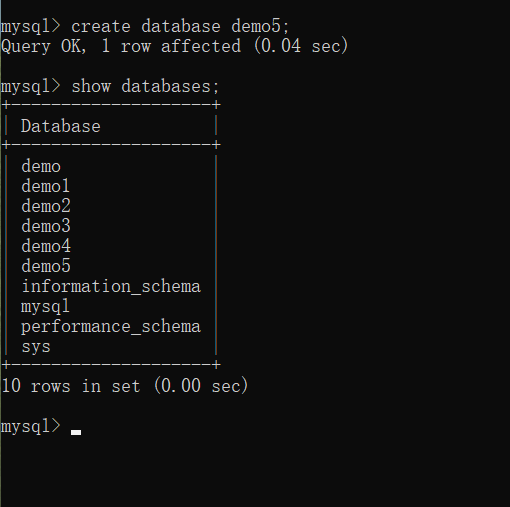Click the '10 rows in set' summary
510x507 pixels.
coord(71,386)
